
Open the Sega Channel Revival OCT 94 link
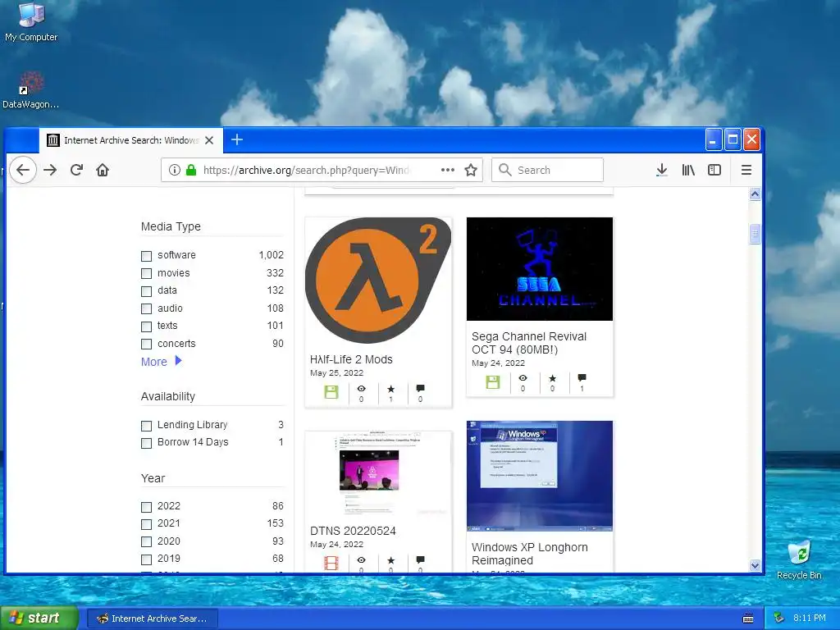(529, 343)
